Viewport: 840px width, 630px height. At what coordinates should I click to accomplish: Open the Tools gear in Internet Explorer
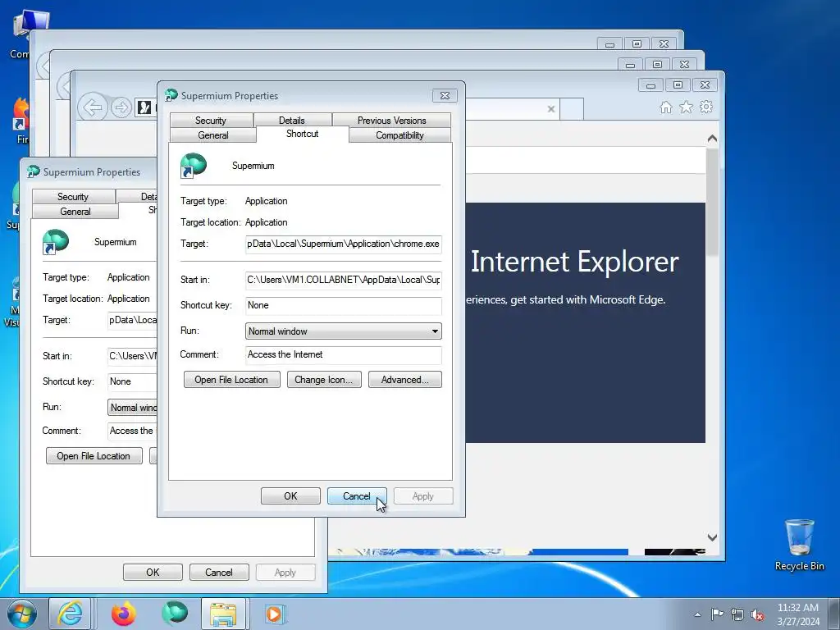coord(706,107)
